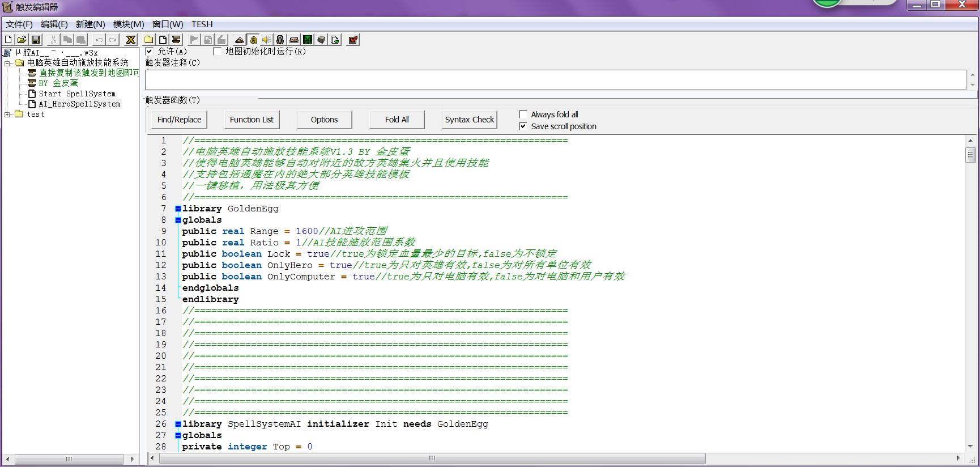980x467 pixels.
Task: Open the Object Editor toolbar icon
Action: click(x=280, y=40)
